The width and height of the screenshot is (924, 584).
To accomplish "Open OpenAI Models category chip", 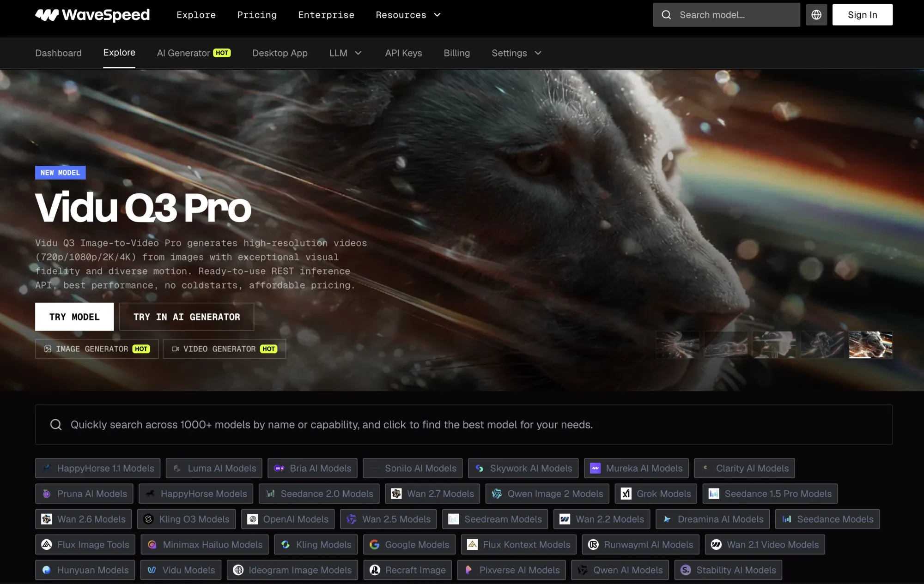I will pyautogui.click(x=288, y=519).
